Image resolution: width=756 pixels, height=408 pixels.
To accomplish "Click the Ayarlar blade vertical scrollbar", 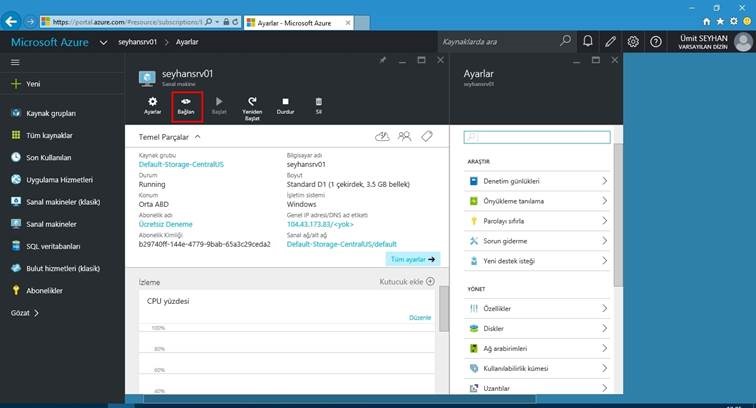I will (x=618, y=215).
